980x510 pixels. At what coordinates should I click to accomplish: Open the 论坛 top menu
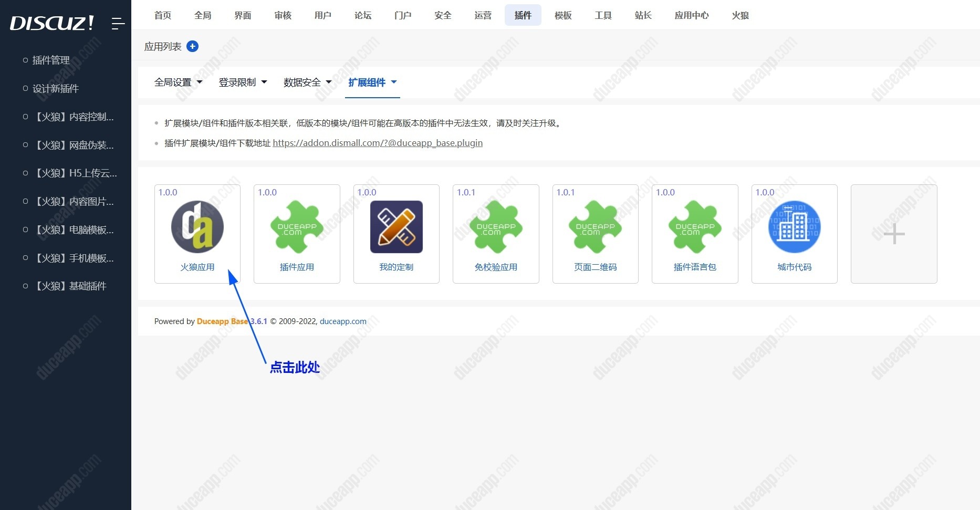(363, 15)
